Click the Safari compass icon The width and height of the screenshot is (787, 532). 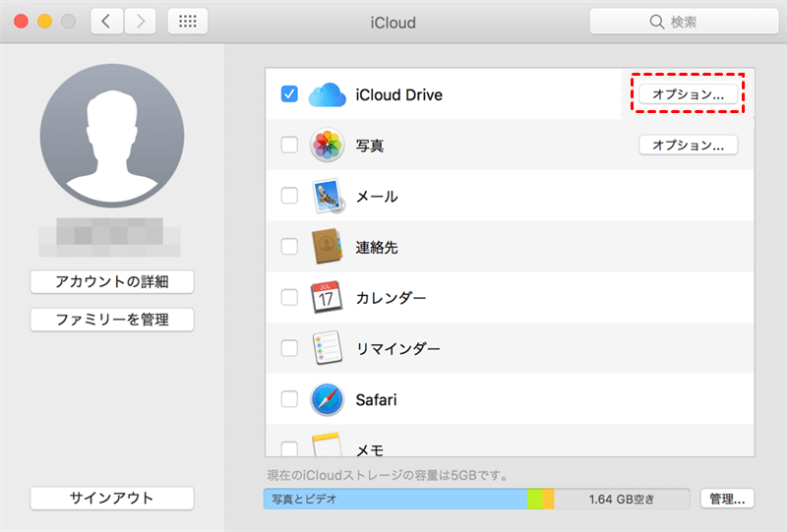pyautogui.click(x=327, y=399)
